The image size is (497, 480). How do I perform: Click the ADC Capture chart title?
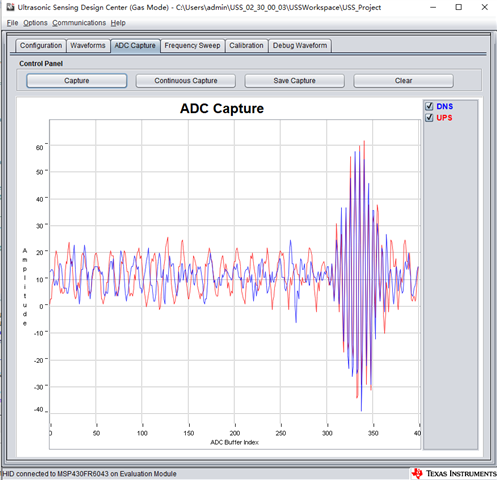point(222,109)
